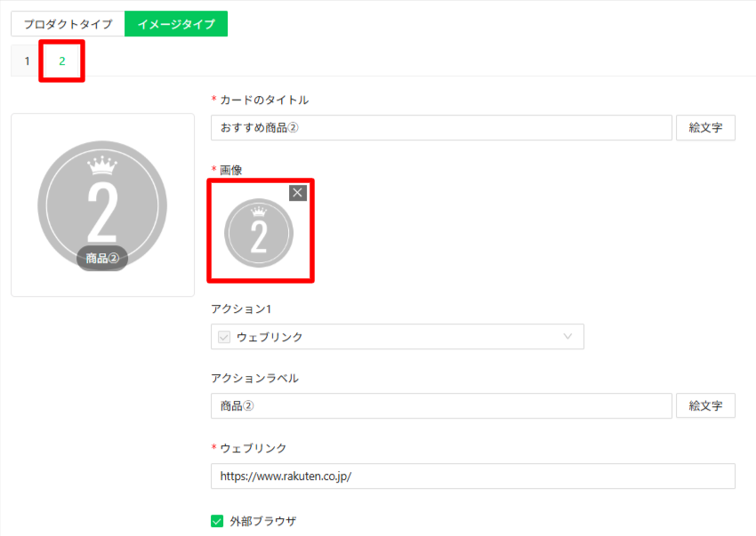This screenshot has height=536, width=756.
Task: Click the crown icon in uploaded thumbnail
Action: click(259, 212)
